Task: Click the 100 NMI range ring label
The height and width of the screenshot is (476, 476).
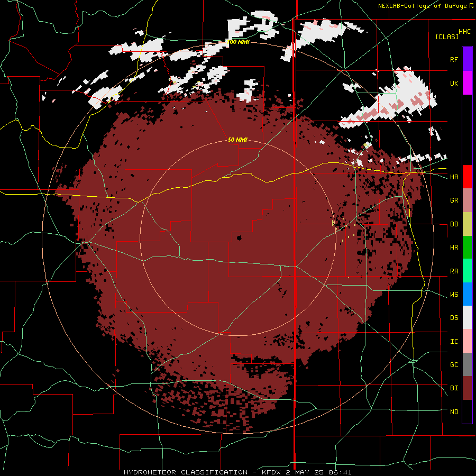Action: click(238, 42)
